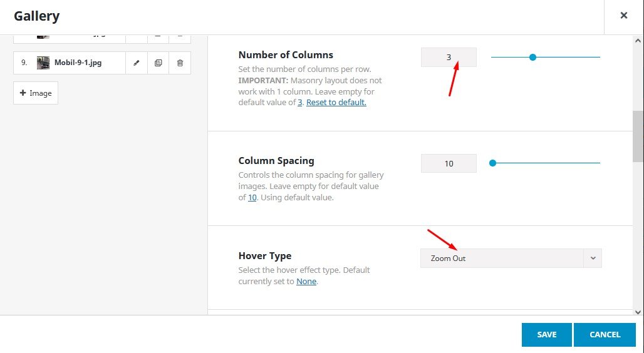The height and width of the screenshot is (353, 644).
Task: Click the None default hover link
Action: point(306,282)
